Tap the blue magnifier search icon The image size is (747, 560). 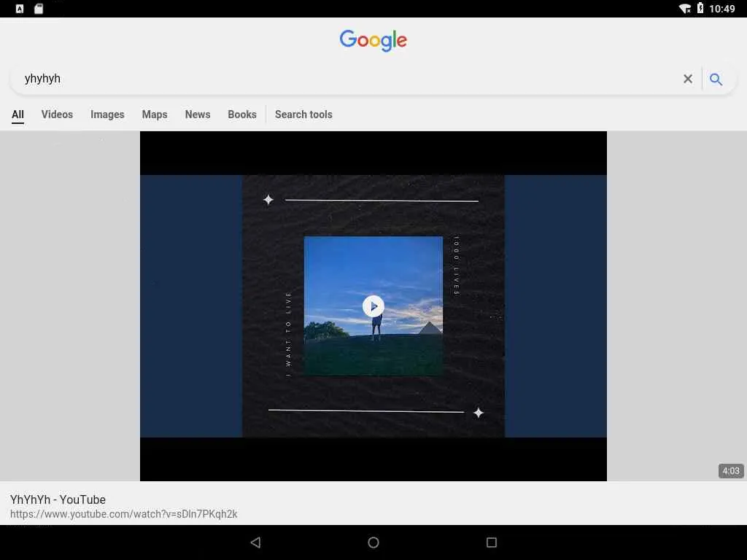pos(716,79)
